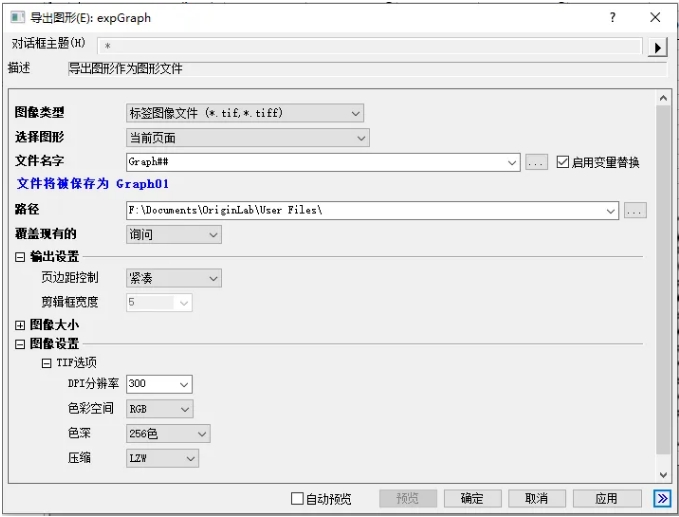Click the dialog theme arrow button

click(x=657, y=47)
